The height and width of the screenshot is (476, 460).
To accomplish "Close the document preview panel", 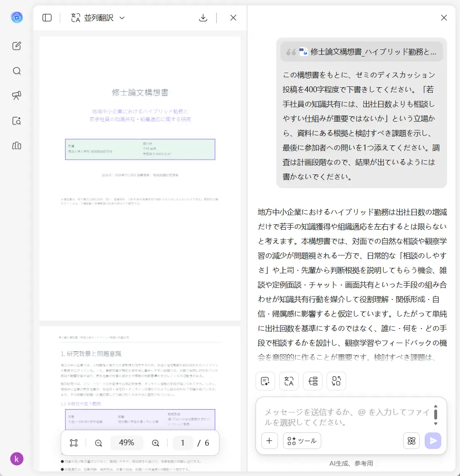I will [x=233, y=17].
